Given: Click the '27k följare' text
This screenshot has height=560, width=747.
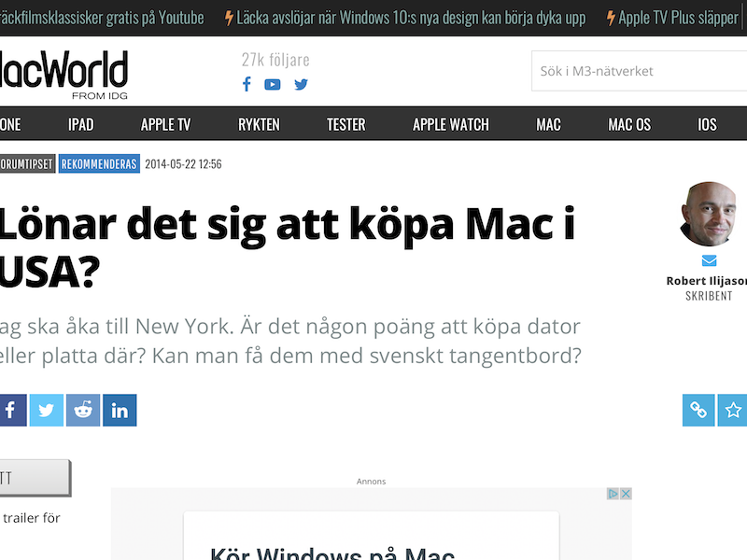Looking at the screenshot, I should tap(275, 60).
